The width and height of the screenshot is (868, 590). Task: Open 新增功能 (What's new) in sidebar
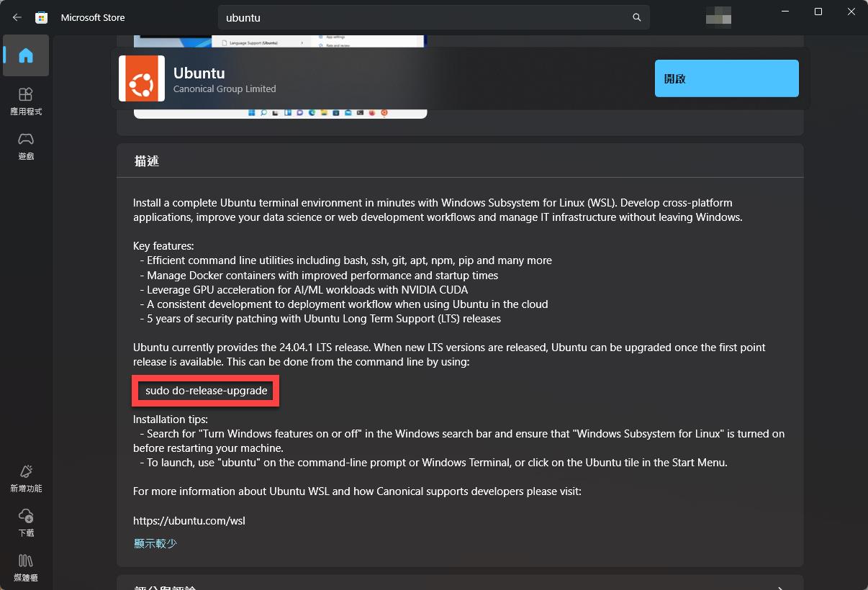pyautogui.click(x=26, y=478)
